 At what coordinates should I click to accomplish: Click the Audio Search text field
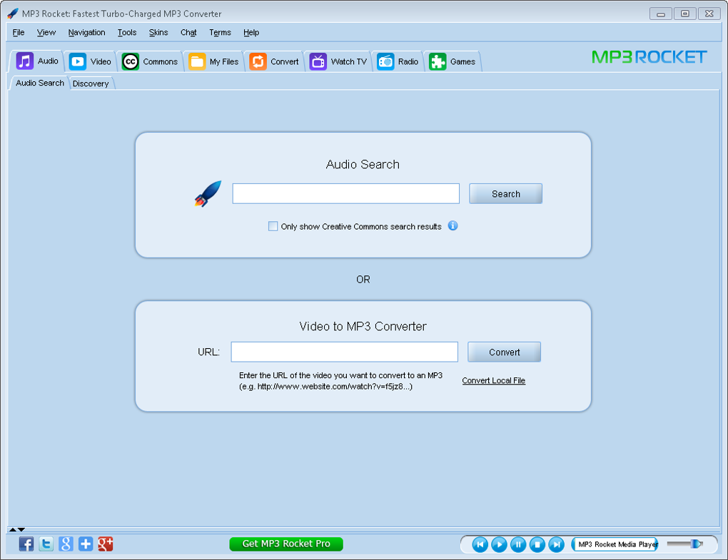coord(346,193)
